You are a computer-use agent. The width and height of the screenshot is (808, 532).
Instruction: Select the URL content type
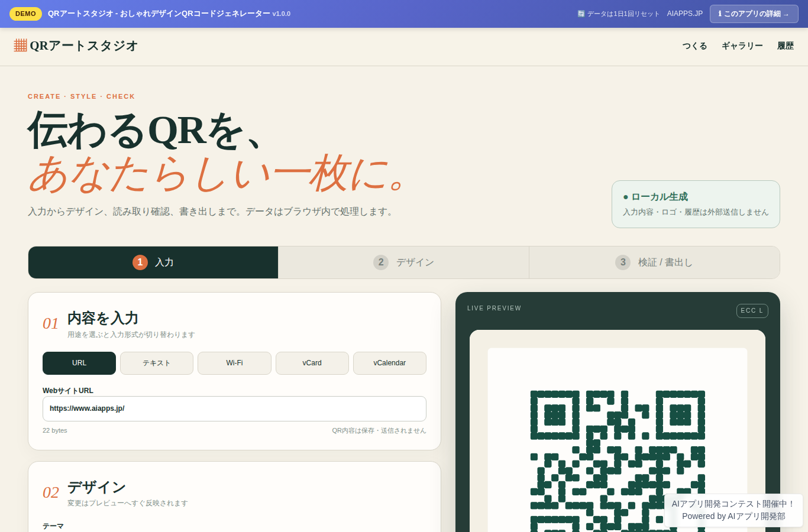point(79,363)
